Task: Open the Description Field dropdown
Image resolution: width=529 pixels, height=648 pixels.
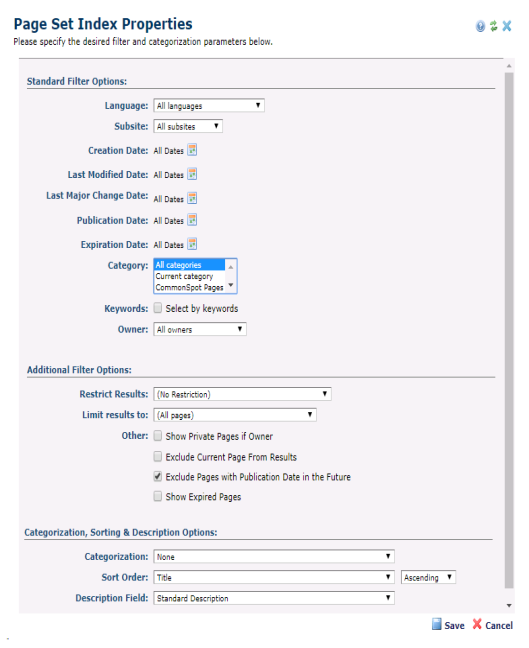Action: [x=274, y=598]
